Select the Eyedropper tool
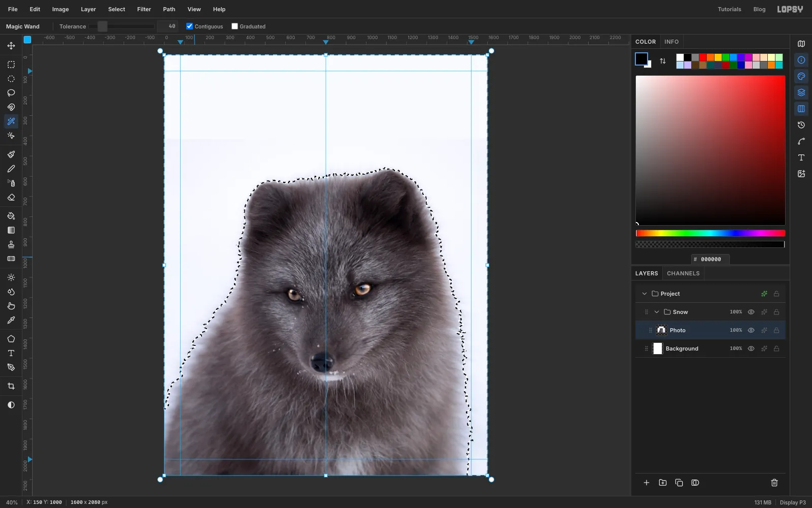 11,320
